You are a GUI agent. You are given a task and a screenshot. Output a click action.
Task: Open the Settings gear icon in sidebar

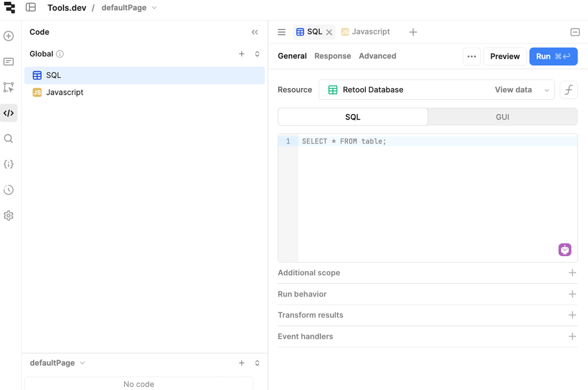click(9, 216)
